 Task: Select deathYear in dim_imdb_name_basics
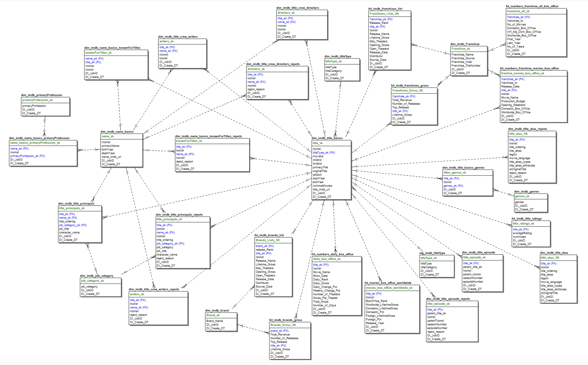point(108,153)
